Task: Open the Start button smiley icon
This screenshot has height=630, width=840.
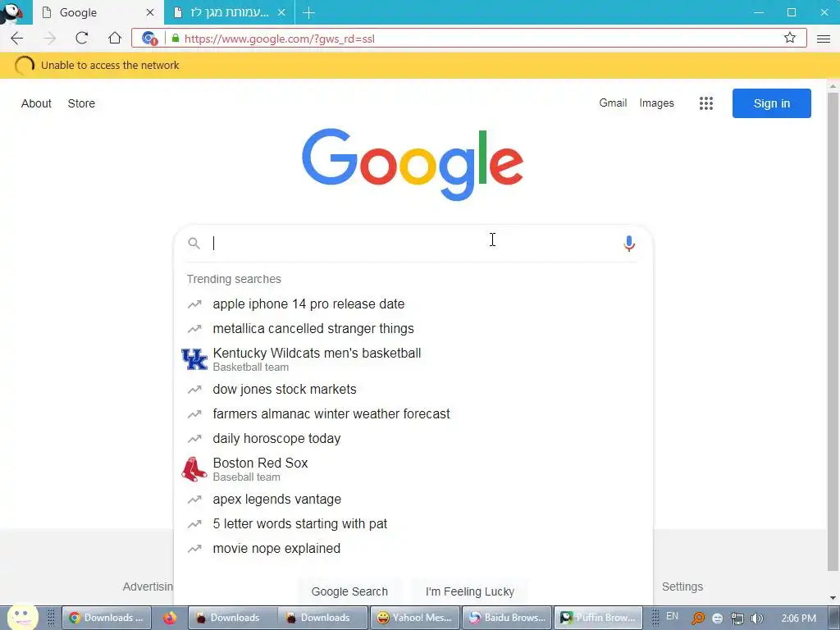Action: point(22,617)
